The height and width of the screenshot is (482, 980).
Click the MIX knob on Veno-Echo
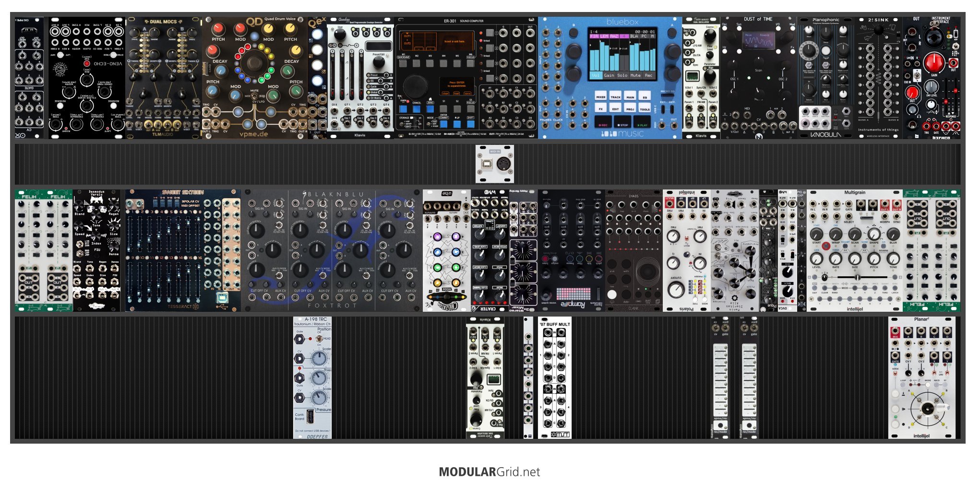[87, 80]
